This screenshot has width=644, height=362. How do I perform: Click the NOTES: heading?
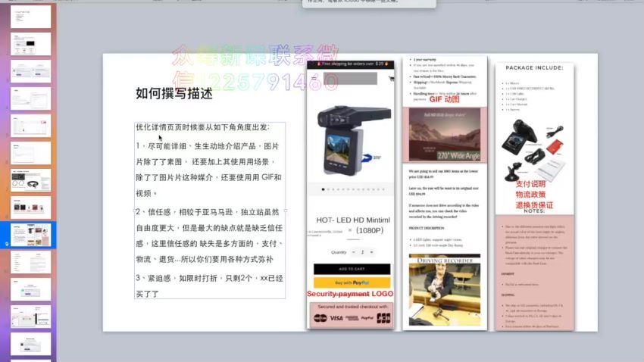[534, 211]
